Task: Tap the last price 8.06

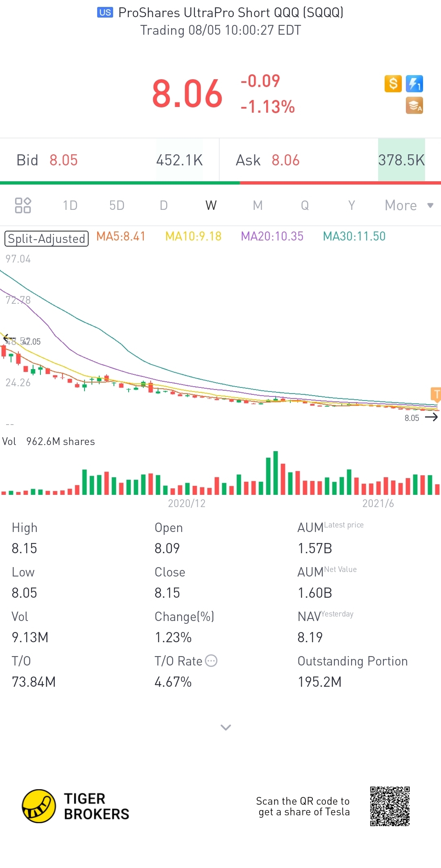Action: point(187,94)
